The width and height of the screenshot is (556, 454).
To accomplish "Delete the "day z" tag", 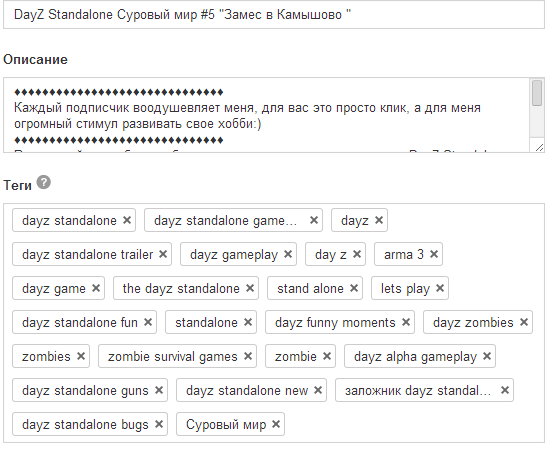I will pyautogui.click(x=357, y=254).
